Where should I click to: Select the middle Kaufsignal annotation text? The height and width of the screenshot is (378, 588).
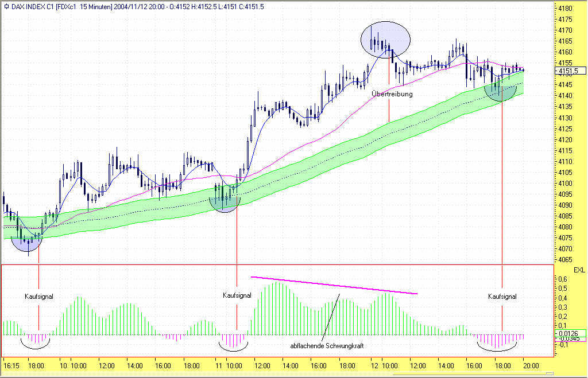click(x=237, y=295)
